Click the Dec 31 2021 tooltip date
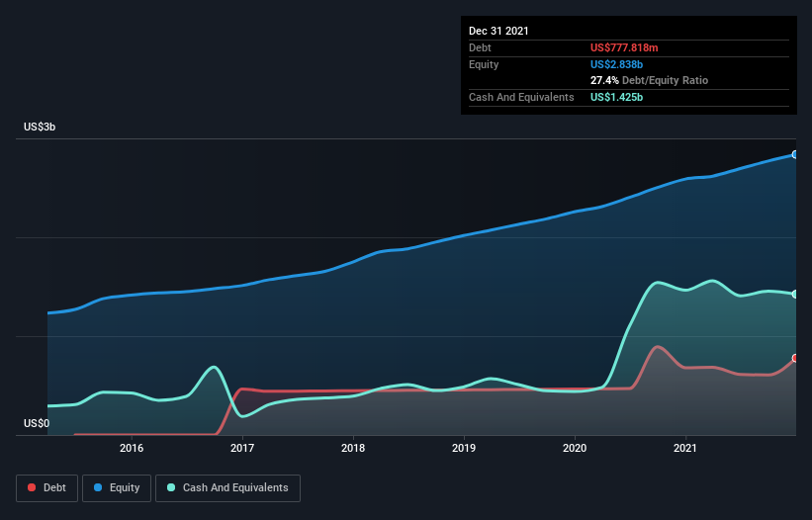Viewport: 812px width, 520px height. (x=498, y=31)
